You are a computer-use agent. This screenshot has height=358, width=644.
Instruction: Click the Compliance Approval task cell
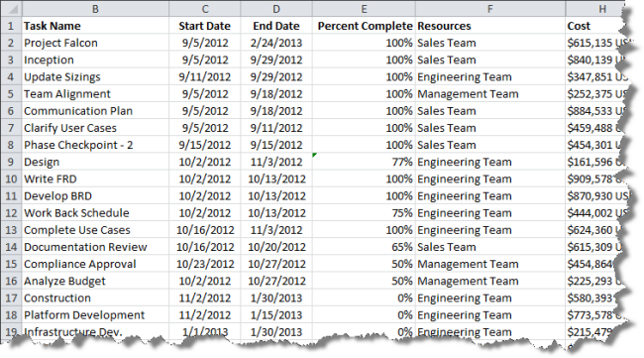[x=95, y=264]
